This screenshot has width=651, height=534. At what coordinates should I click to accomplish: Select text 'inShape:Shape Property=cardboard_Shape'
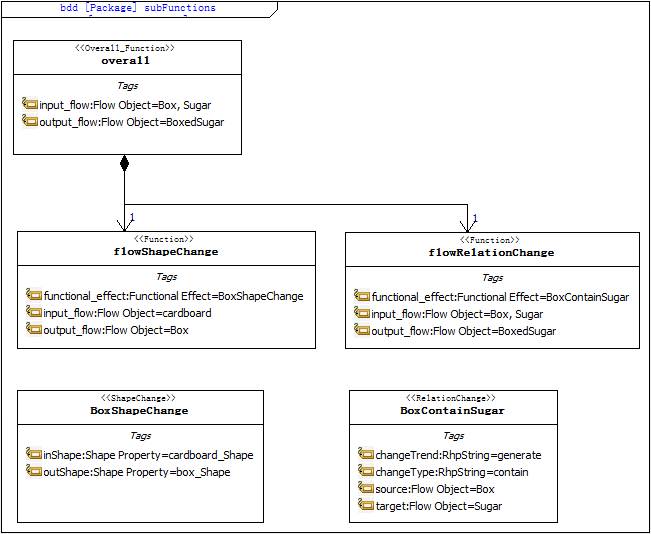point(148,455)
